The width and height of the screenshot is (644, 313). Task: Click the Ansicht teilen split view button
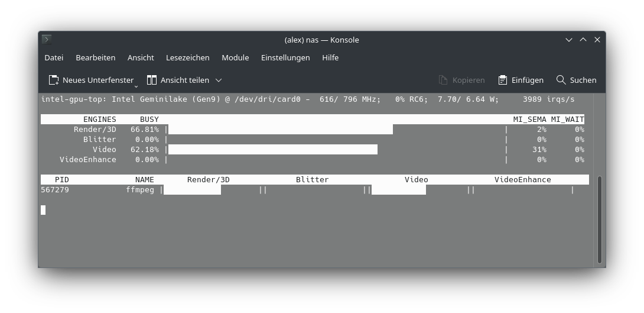177,80
